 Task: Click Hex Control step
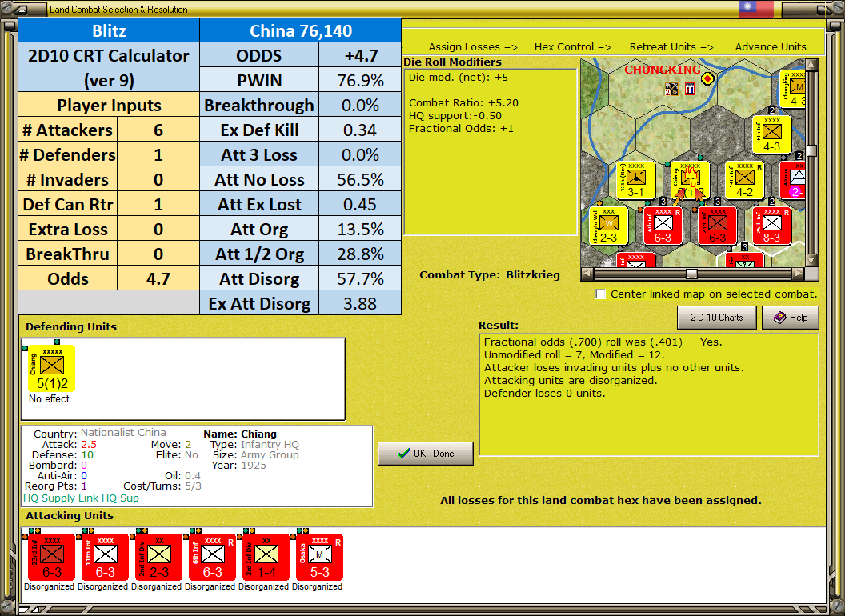(x=572, y=47)
